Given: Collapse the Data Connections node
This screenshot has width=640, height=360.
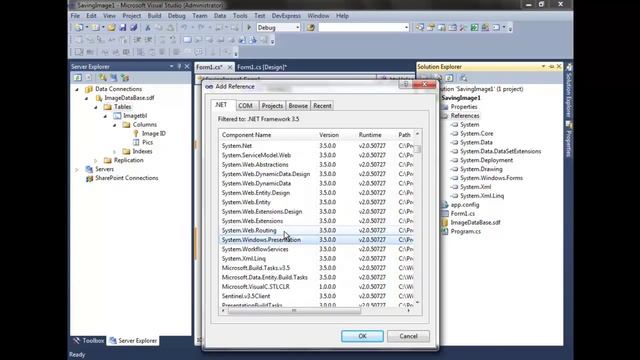Looking at the screenshot, I should 77,89.
